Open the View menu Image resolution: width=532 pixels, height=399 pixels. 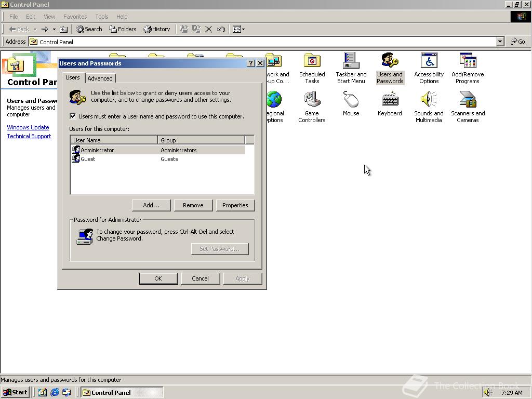(x=49, y=17)
